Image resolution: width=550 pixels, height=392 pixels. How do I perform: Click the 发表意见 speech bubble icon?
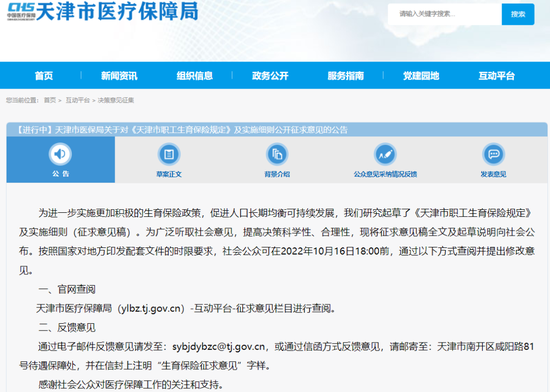(494, 154)
